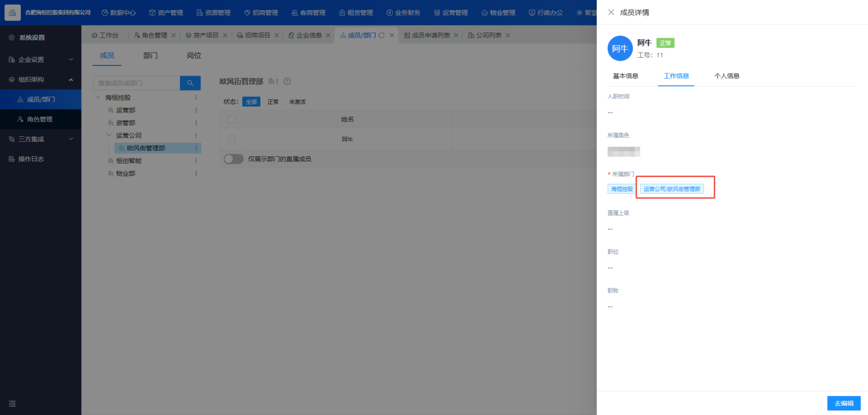This screenshot has height=415, width=868.
Task: Open 招商管理 top menu
Action: 262,13
